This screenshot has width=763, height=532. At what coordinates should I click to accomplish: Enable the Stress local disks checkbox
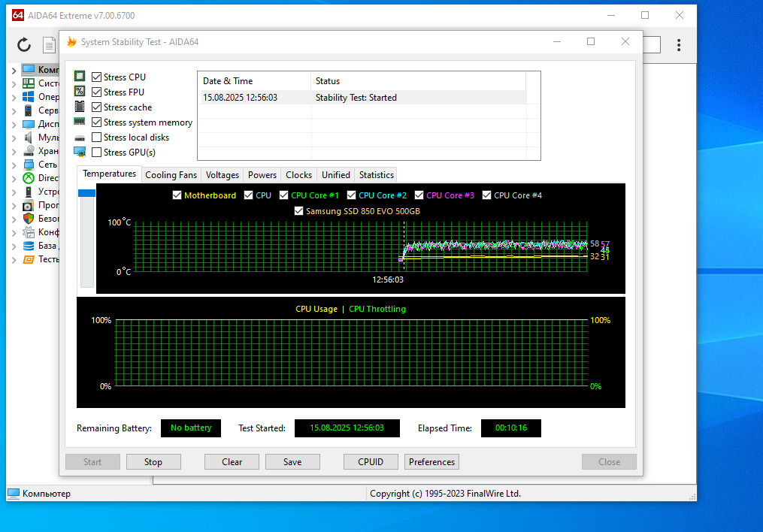click(x=97, y=138)
